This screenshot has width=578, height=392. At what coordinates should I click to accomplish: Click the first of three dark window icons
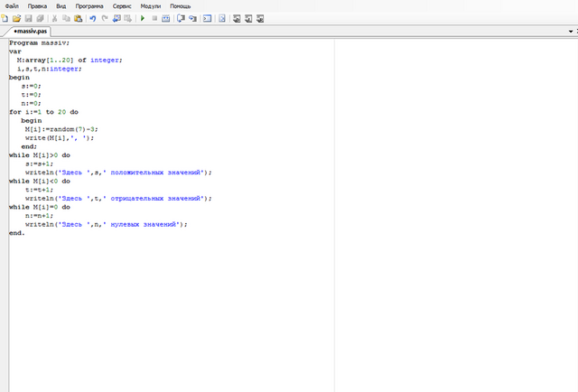(237, 18)
